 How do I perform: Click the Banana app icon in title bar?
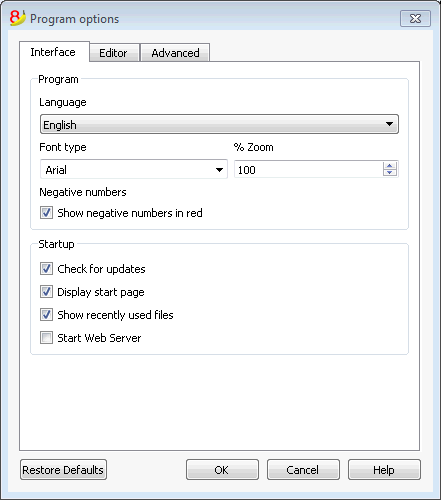[17, 18]
